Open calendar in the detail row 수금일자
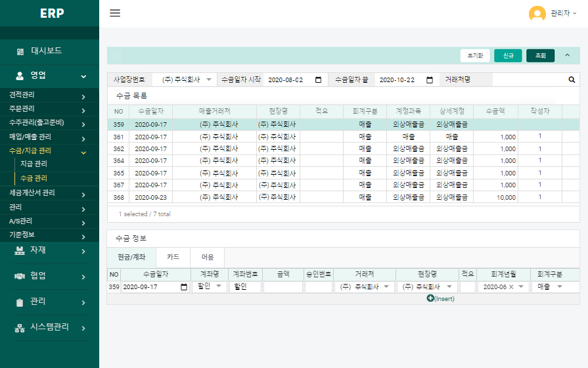 click(x=184, y=287)
